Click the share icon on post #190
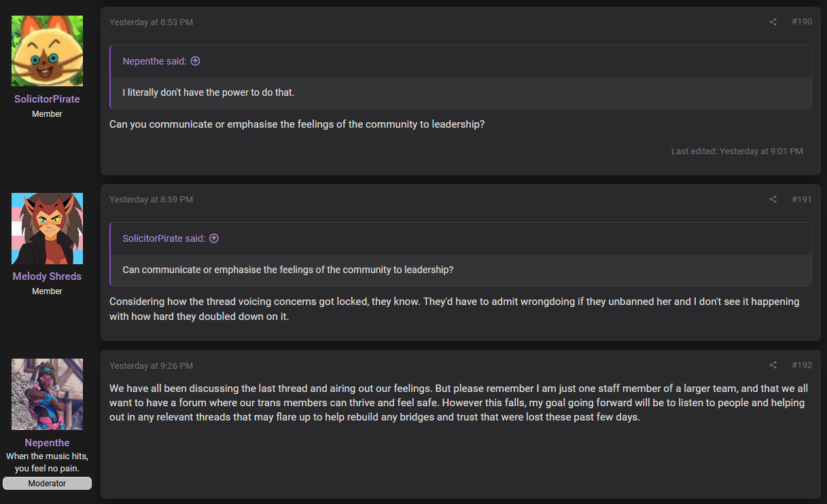Screen dimensions: 827x504 [773, 22]
